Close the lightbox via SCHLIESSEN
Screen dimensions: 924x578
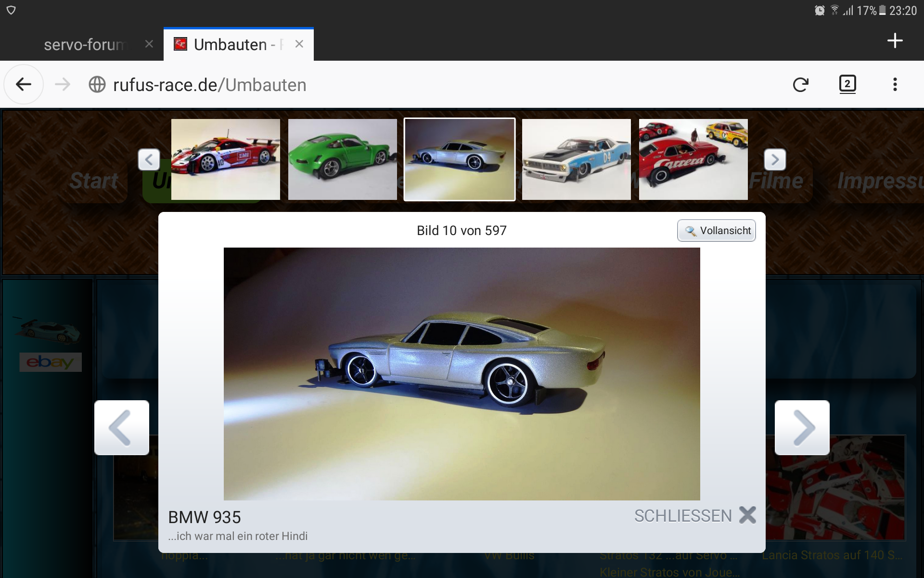(694, 516)
